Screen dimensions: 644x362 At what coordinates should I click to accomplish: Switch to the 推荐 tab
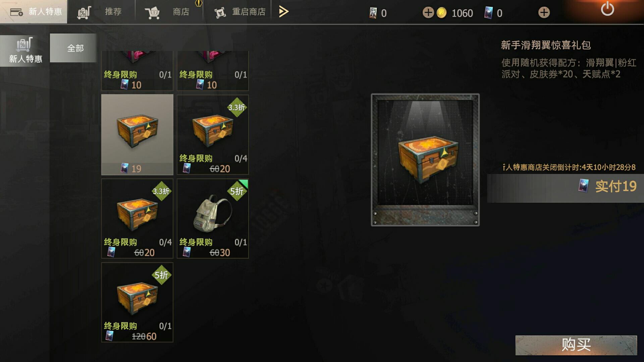(101, 12)
